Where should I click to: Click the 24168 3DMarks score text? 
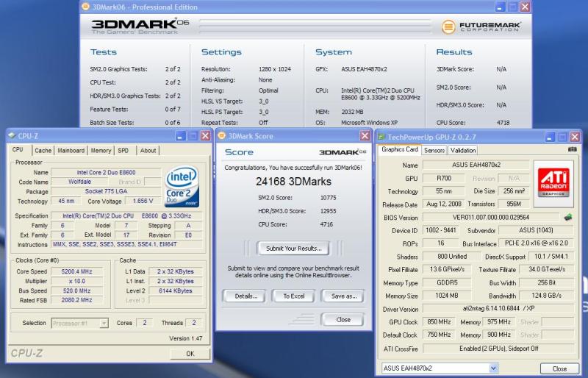293,182
